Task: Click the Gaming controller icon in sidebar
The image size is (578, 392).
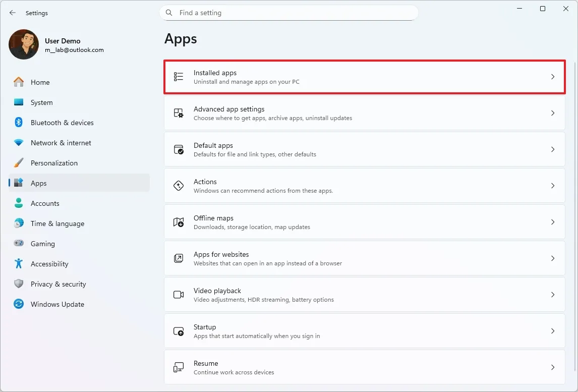Action: [x=18, y=244]
